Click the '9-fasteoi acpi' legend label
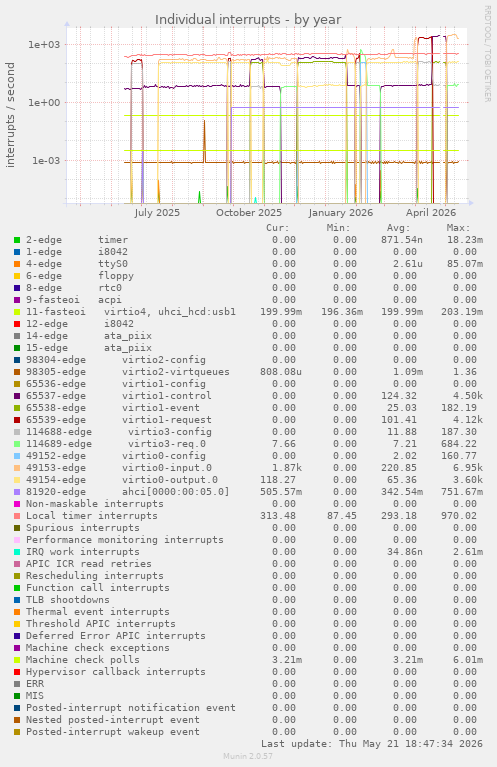497x767 pixels. (x=74, y=300)
